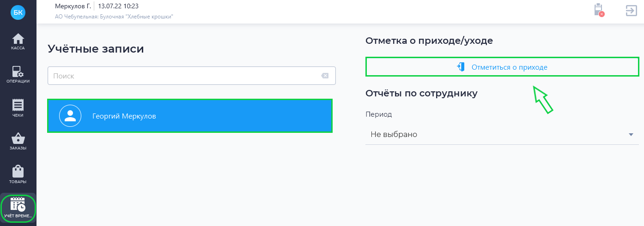The height and width of the screenshot is (226, 644).
Task: Click the date and time 13.07.22 10:23
Action: coord(118,6)
